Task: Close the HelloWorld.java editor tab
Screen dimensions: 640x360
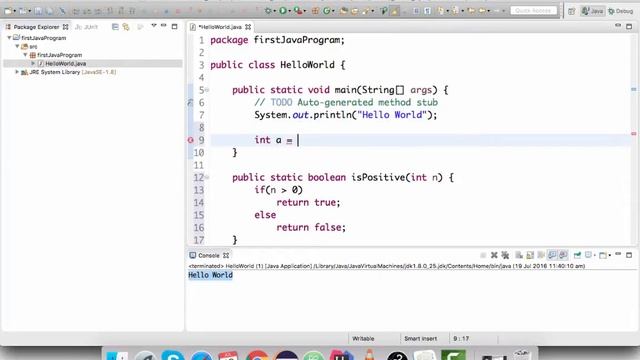Action: [248, 27]
